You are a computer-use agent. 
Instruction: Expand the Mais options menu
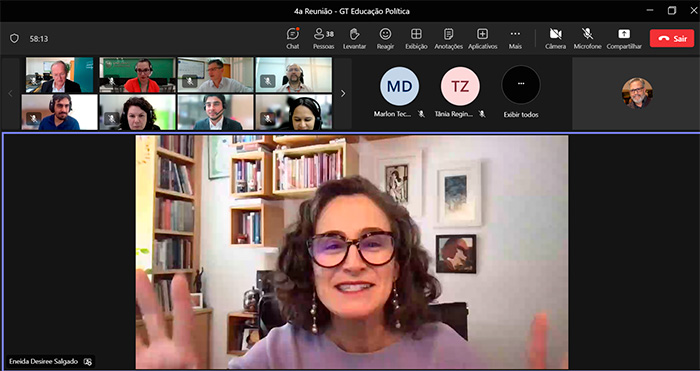click(x=515, y=38)
